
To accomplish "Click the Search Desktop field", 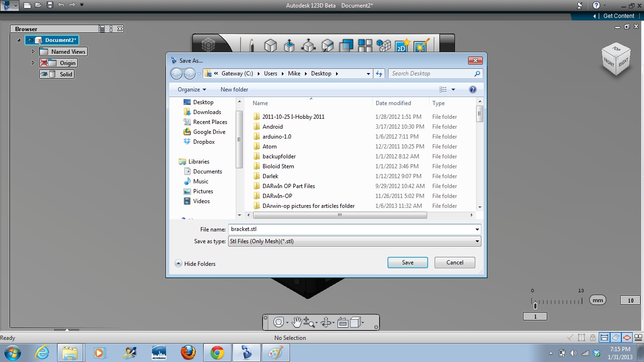I will pyautogui.click(x=435, y=74).
